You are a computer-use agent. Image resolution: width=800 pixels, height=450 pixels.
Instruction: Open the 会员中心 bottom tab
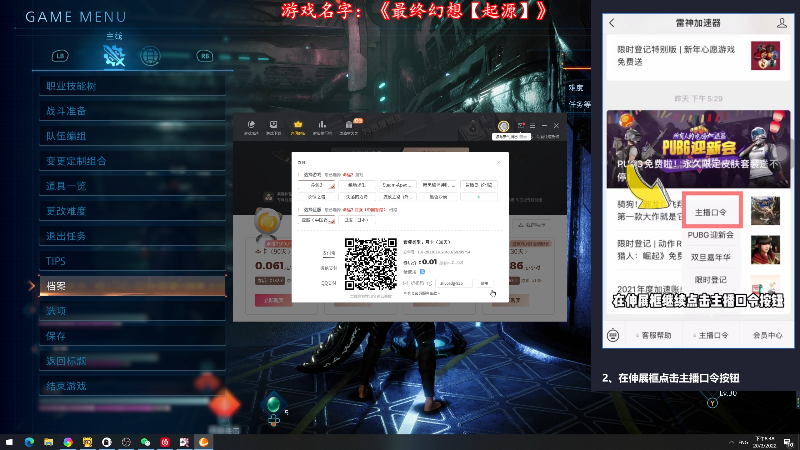click(x=767, y=335)
